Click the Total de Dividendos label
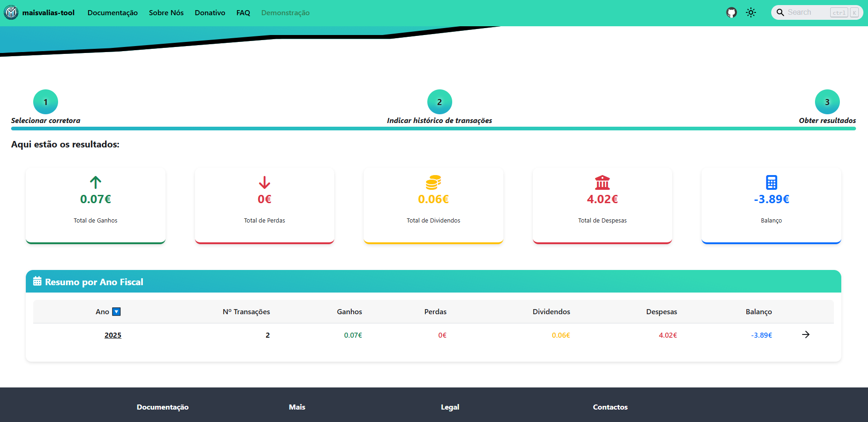Image resolution: width=868 pixels, height=422 pixels. tap(433, 221)
